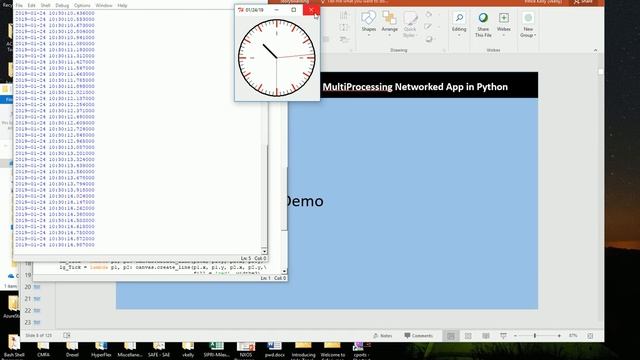The height and width of the screenshot is (360, 640).
Task: Open the Bash Shell desktop icon
Action: tap(14, 347)
